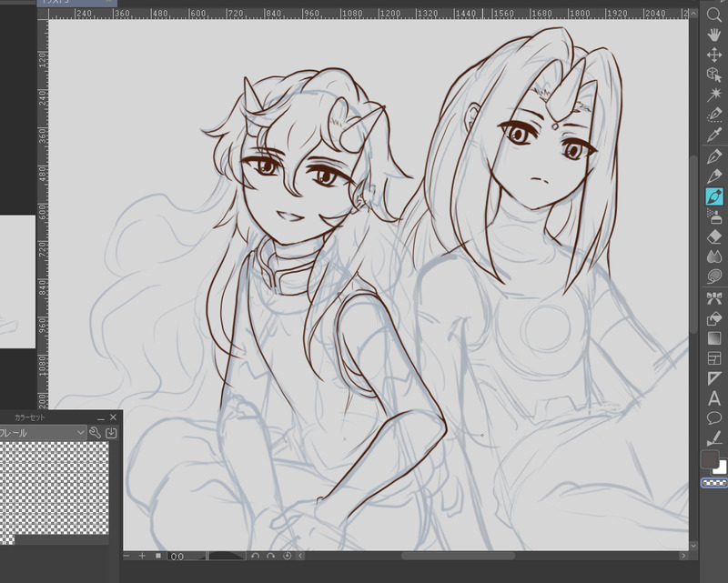Select the transparent color swatch
Viewport: 728px width, 583px height.
[x=714, y=483]
